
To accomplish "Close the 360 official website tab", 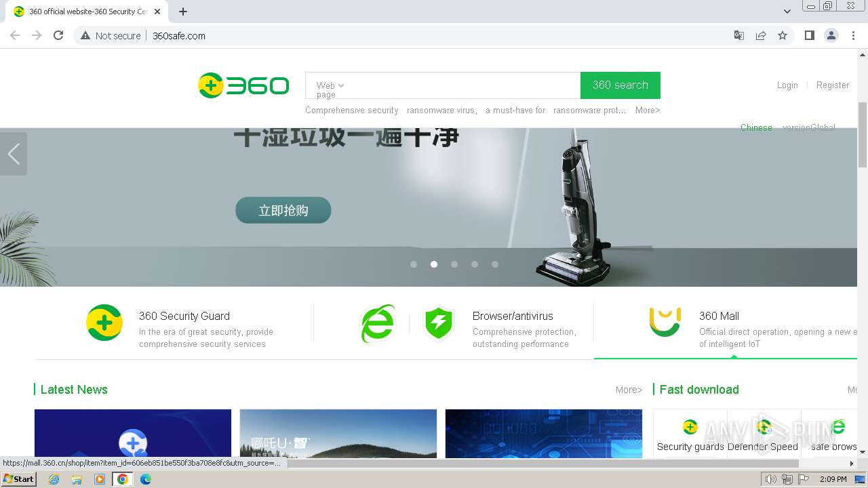I will click(x=157, y=12).
